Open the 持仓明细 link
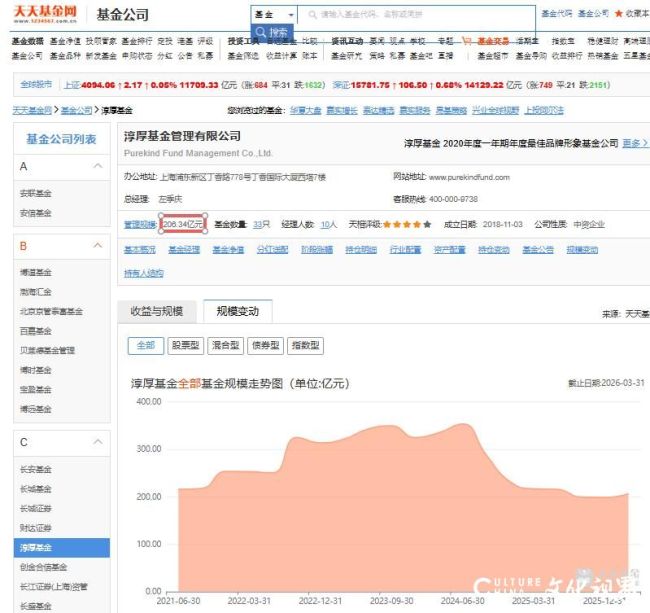 tap(361, 250)
